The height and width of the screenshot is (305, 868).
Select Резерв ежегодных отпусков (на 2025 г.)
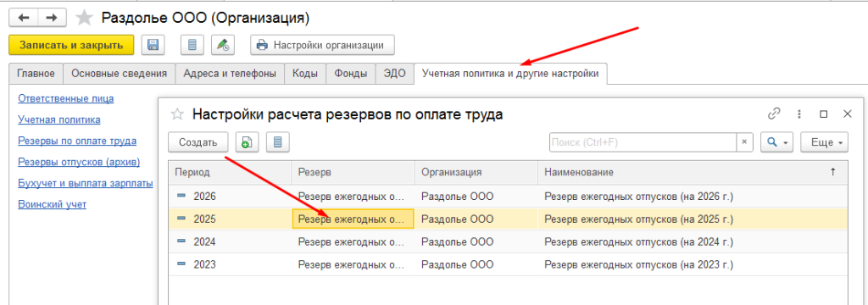(639, 219)
